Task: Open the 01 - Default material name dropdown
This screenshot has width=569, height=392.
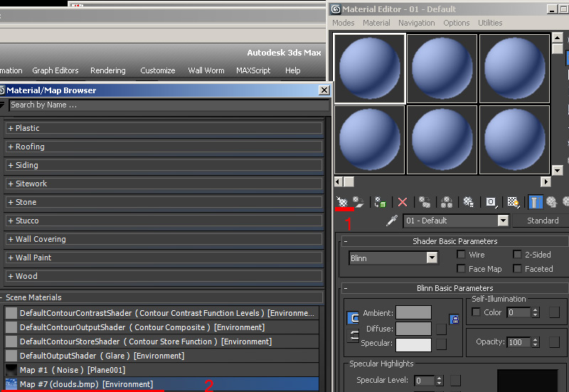Action: click(503, 221)
